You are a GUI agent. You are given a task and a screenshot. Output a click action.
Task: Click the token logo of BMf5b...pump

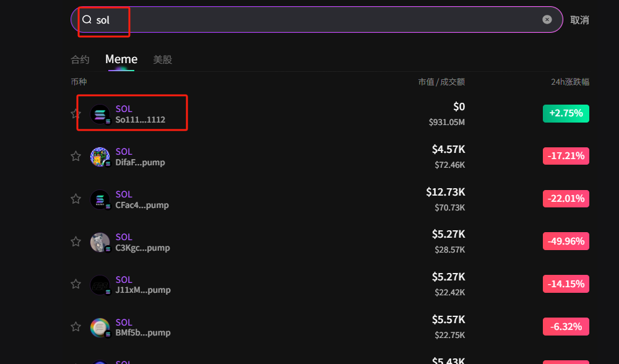point(100,327)
